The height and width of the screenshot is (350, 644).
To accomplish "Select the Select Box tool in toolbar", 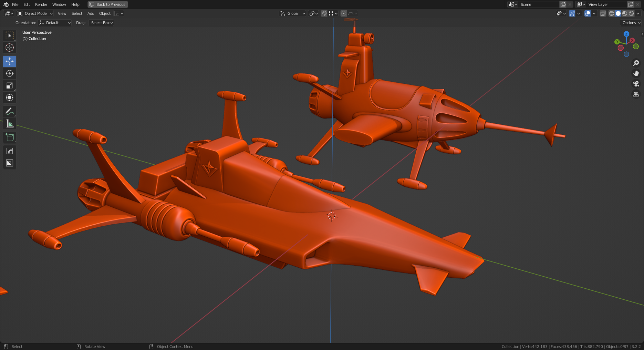I will tap(10, 35).
